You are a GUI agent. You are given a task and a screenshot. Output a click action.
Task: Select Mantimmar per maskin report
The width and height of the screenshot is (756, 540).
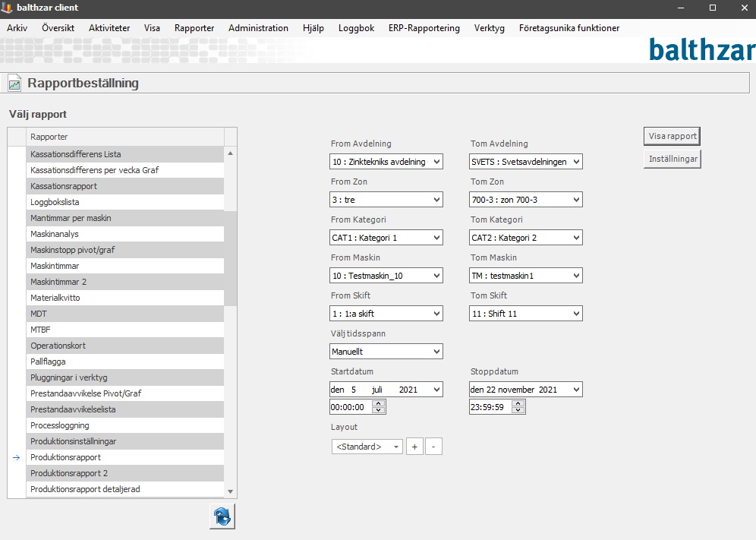pos(125,218)
